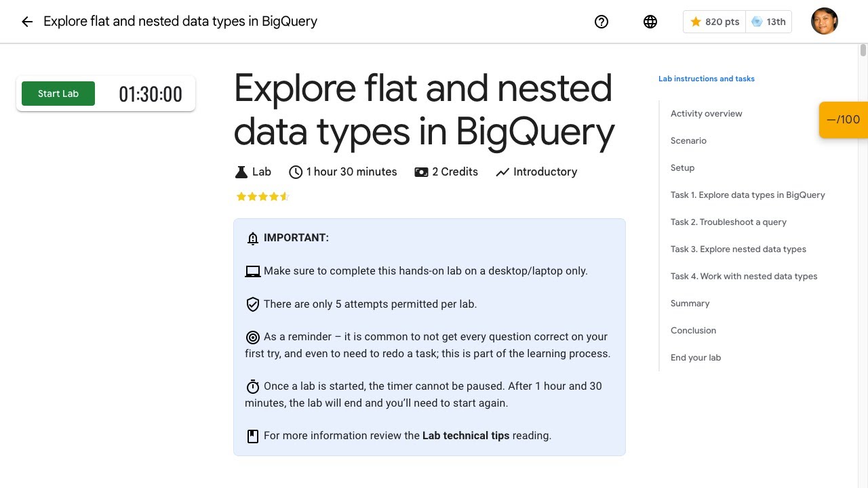Start the lab with Start Lab
The image size is (868, 488).
click(58, 94)
